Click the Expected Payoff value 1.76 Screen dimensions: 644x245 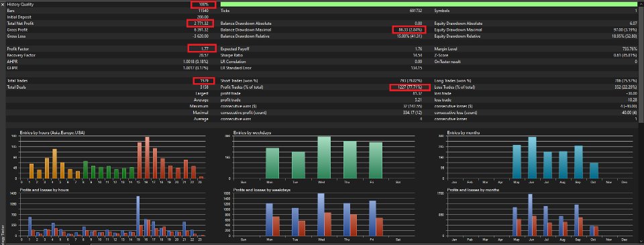pyautogui.click(x=419, y=49)
